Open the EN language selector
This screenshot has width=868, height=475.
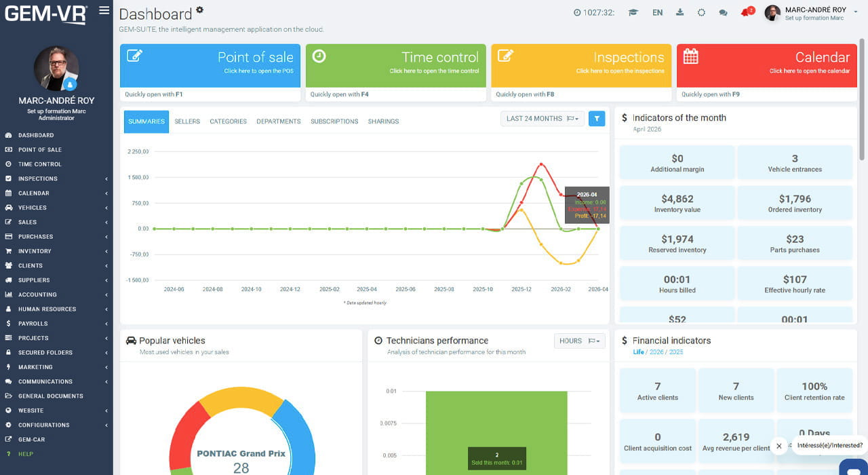[657, 12]
